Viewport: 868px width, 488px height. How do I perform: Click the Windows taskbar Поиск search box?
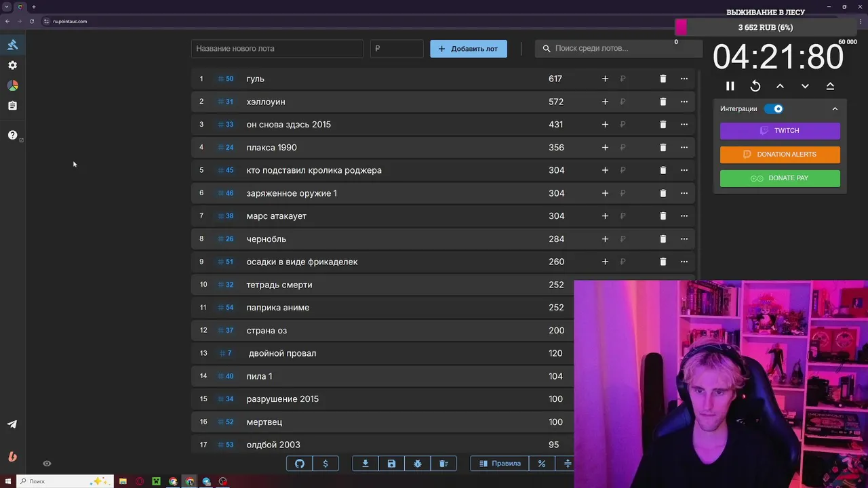click(64, 481)
